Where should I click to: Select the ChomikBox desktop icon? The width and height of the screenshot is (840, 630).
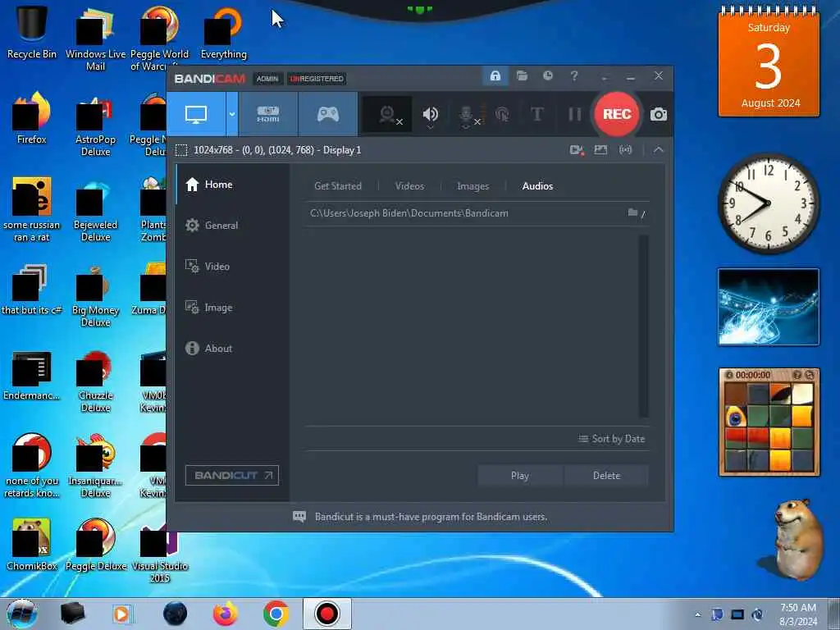tap(32, 544)
